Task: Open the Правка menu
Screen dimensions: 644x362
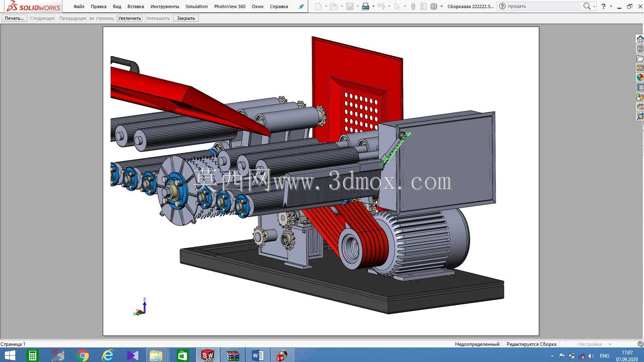Action: [98, 6]
